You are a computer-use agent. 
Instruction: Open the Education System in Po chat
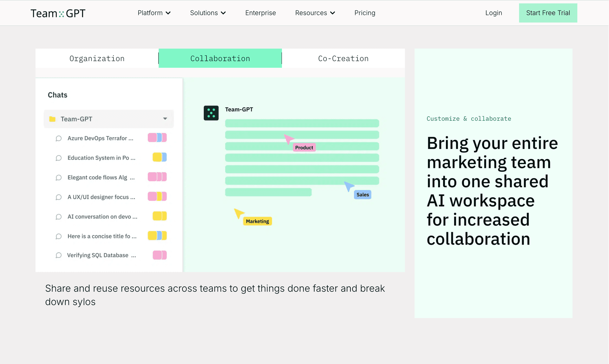101,158
